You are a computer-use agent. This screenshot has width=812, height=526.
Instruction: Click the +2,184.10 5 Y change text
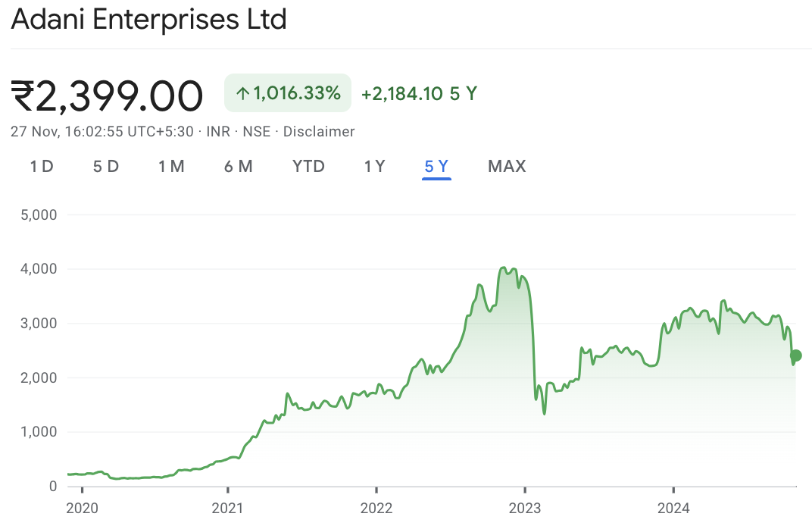pyautogui.click(x=419, y=94)
